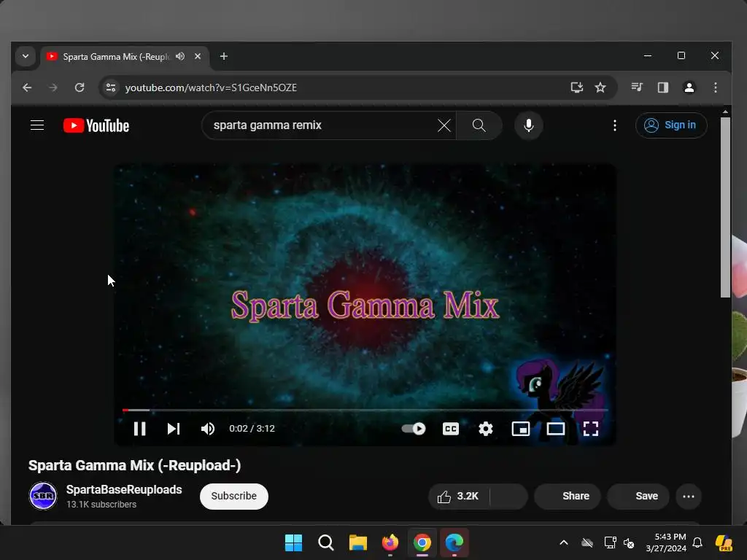Save video to playlist
The height and width of the screenshot is (560, 747).
[x=638, y=496]
